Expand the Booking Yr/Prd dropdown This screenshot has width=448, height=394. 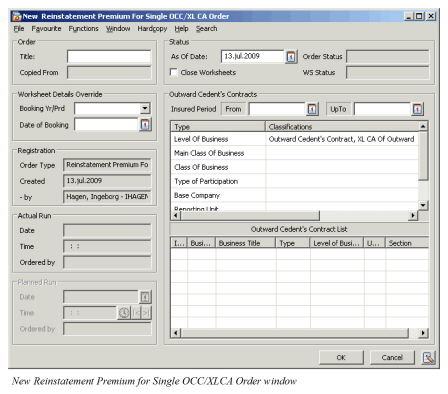click(145, 108)
